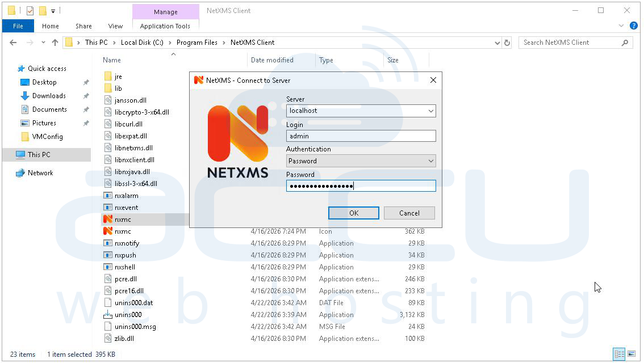Open the View ribbon tab
Screen dimensions: 644x363
click(x=115, y=26)
